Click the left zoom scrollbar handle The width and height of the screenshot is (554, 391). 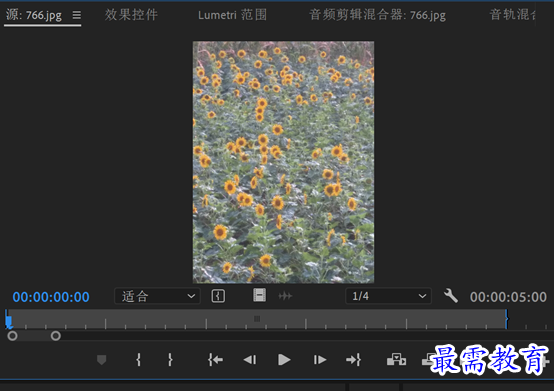coord(12,336)
